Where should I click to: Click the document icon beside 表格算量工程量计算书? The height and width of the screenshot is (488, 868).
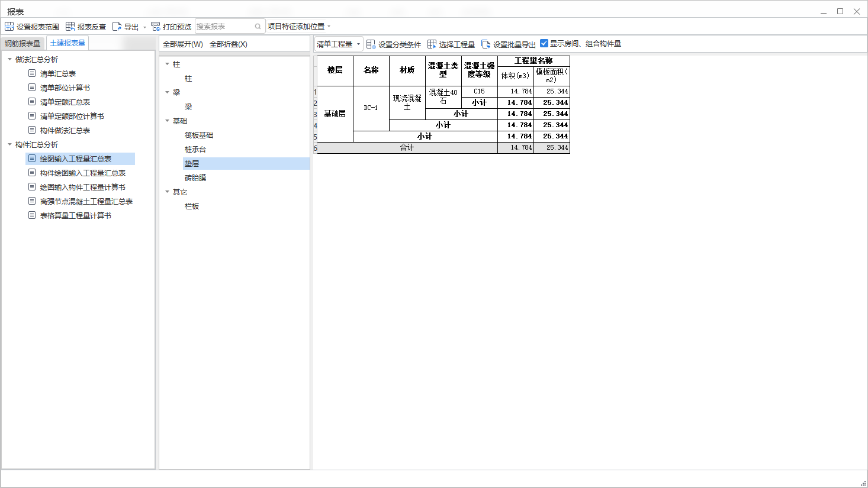click(32, 215)
